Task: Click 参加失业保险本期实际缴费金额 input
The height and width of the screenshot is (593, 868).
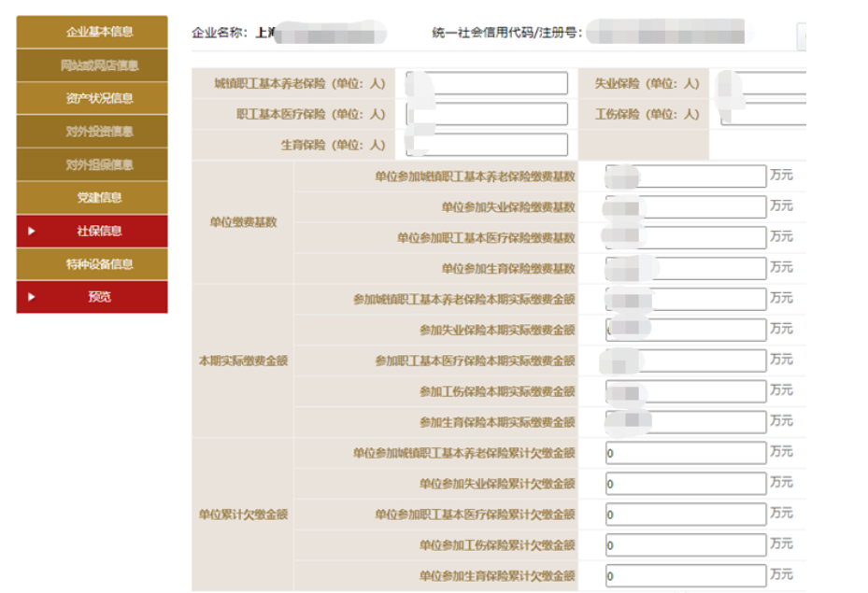Action: 686,330
